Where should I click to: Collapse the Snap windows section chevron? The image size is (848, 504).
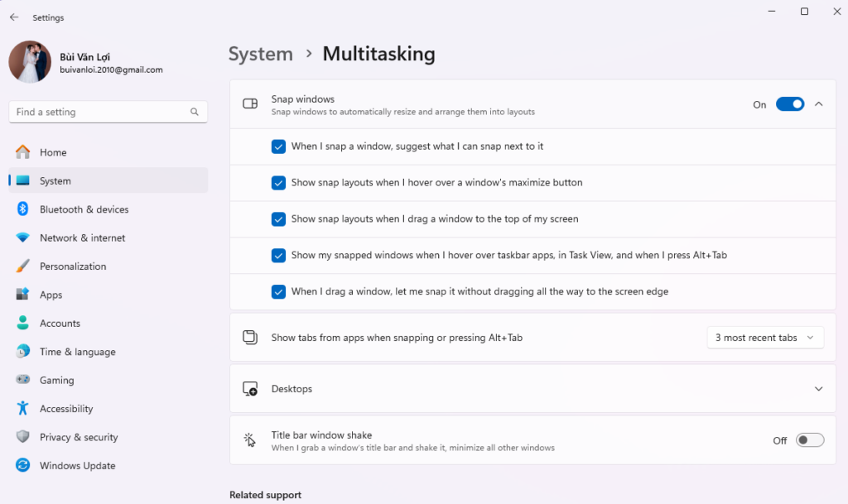tap(818, 104)
